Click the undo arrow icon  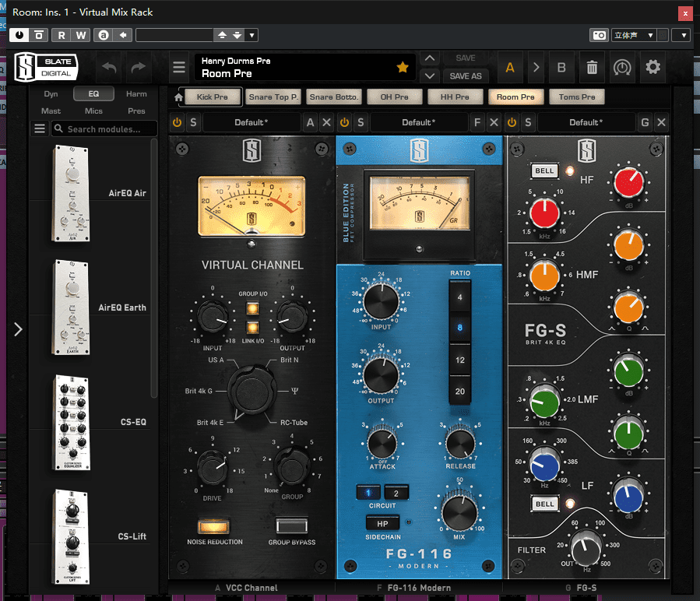coord(109,68)
